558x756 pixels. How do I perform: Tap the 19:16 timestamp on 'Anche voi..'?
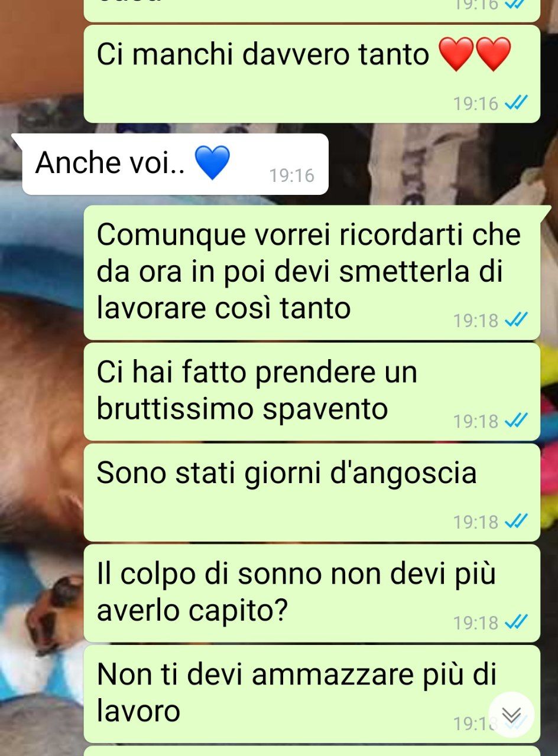(292, 175)
